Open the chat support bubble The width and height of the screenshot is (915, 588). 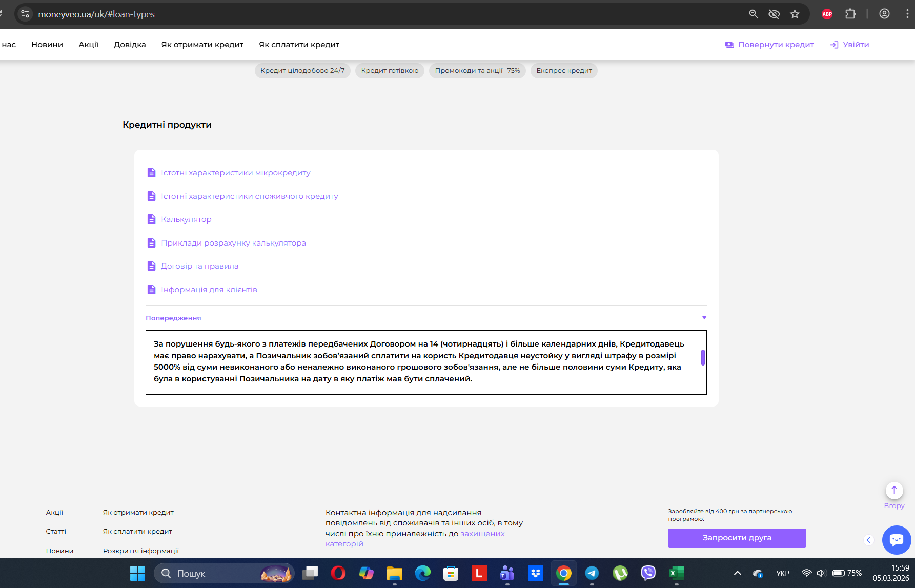click(x=897, y=540)
